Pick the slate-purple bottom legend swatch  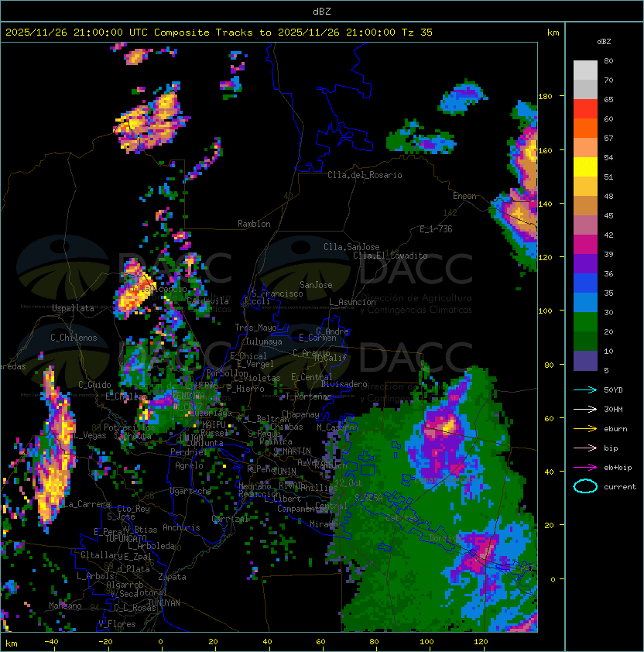[x=585, y=361]
